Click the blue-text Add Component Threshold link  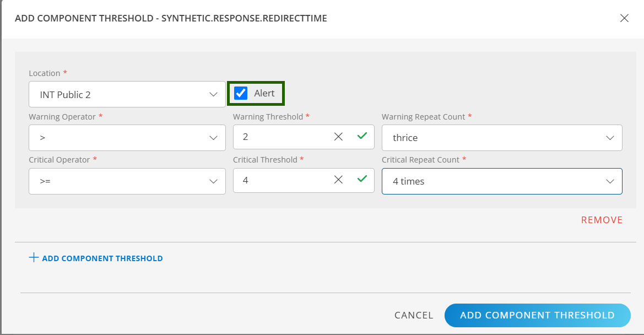click(x=102, y=258)
